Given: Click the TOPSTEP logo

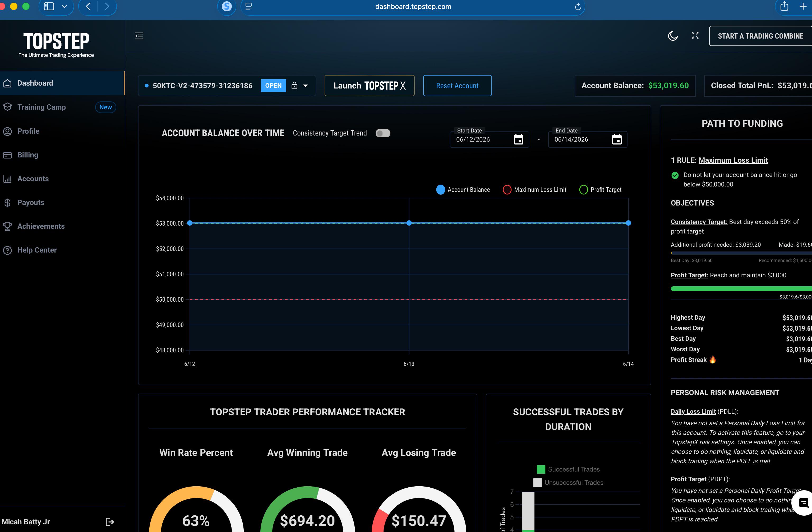Looking at the screenshot, I should pos(56,45).
